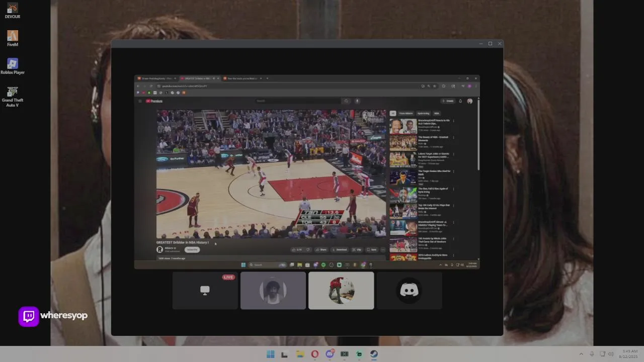
Task: Maximize the Discord call pop-out window
Action: coord(490,44)
